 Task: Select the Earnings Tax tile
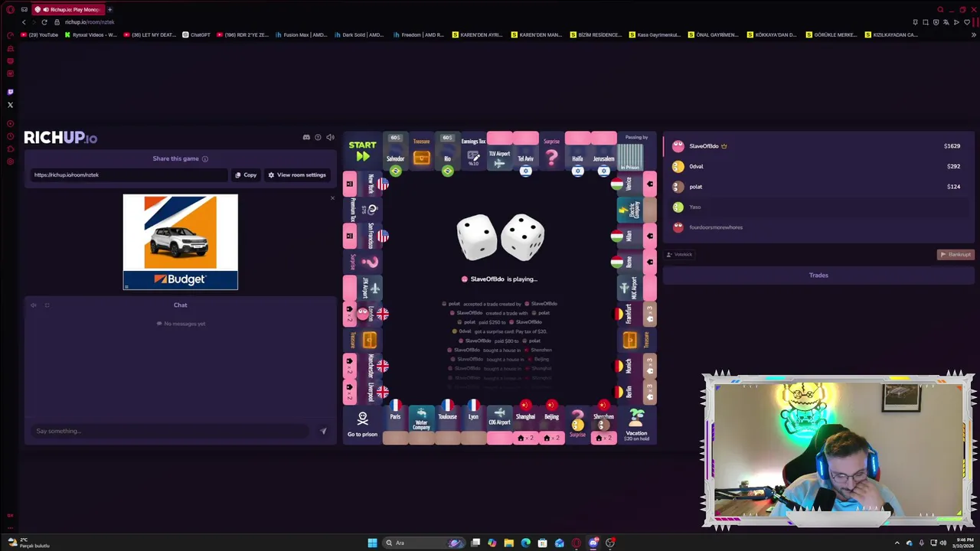click(x=473, y=152)
